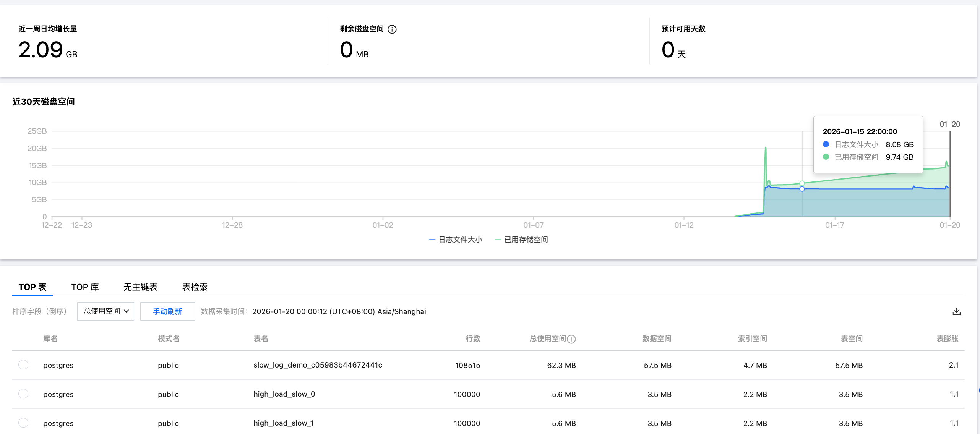The width and height of the screenshot is (980, 434).
Task: Open the 无主键表 tab
Action: click(140, 287)
